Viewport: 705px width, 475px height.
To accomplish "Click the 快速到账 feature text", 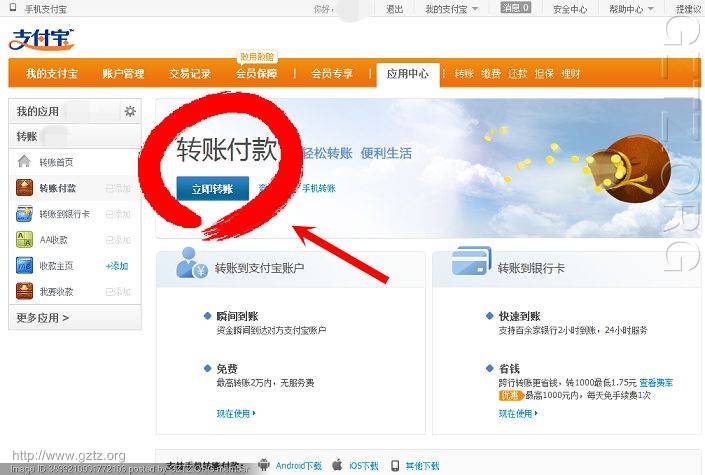I will [519, 316].
